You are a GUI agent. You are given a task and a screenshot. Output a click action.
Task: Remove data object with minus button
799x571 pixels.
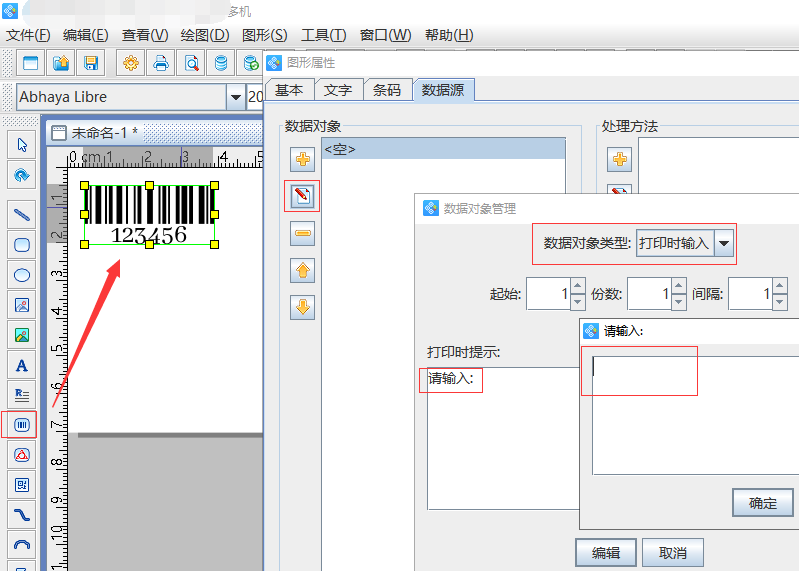point(303,233)
